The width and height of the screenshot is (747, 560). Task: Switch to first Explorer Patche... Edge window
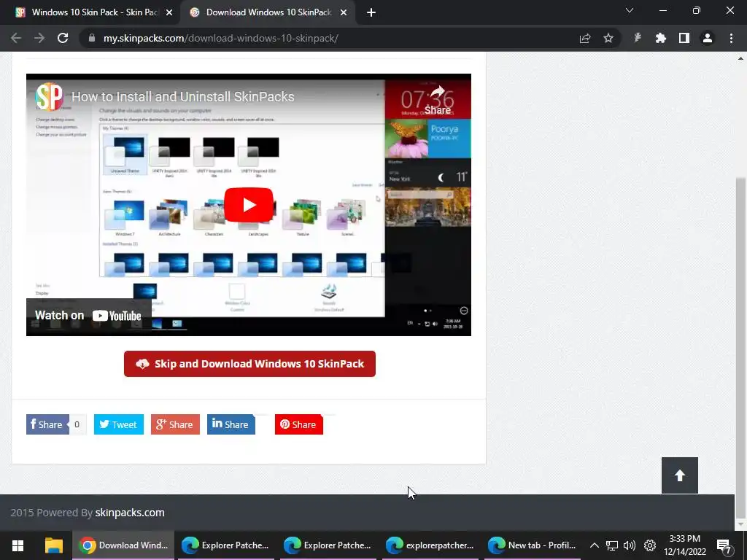click(x=226, y=545)
